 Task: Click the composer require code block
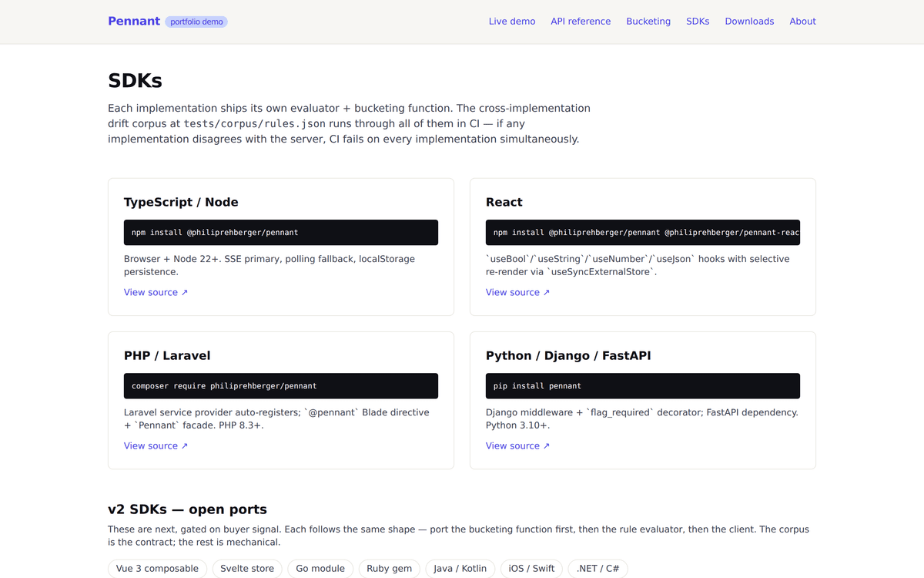[281, 385]
